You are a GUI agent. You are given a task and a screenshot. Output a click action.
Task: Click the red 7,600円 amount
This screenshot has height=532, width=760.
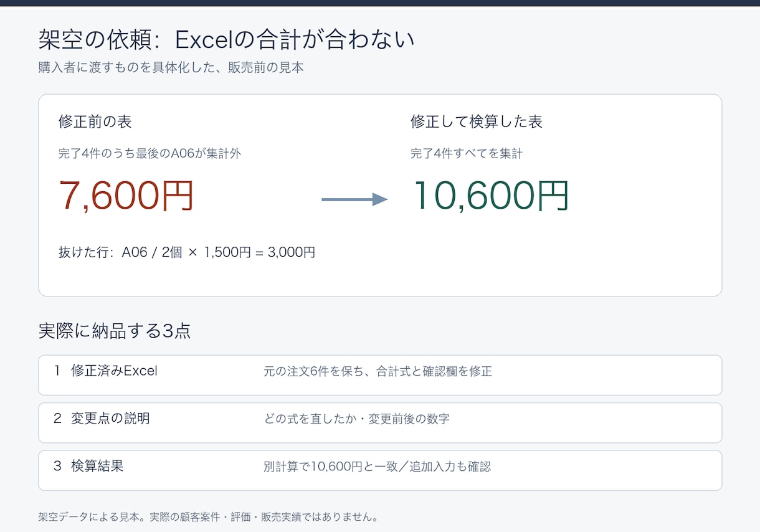pos(126,196)
